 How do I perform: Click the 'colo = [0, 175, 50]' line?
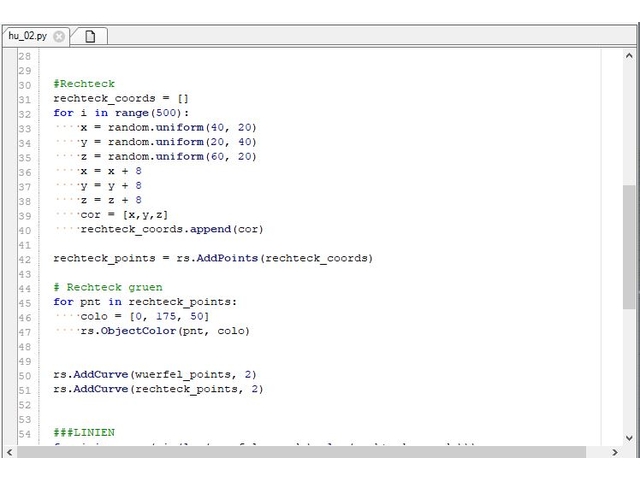click(x=144, y=316)
